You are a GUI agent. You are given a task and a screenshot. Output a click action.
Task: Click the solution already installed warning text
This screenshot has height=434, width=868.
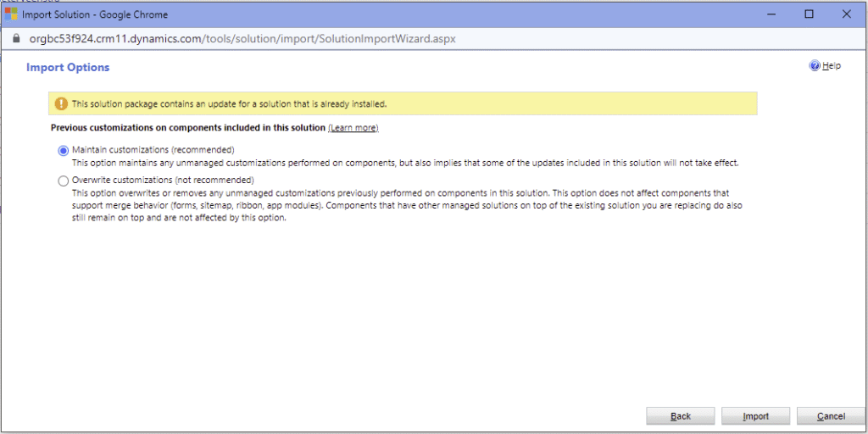coord(229,103)
